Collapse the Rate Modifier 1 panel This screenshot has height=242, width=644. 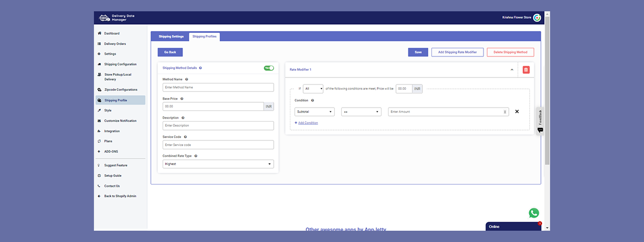(x=511, y=70)
